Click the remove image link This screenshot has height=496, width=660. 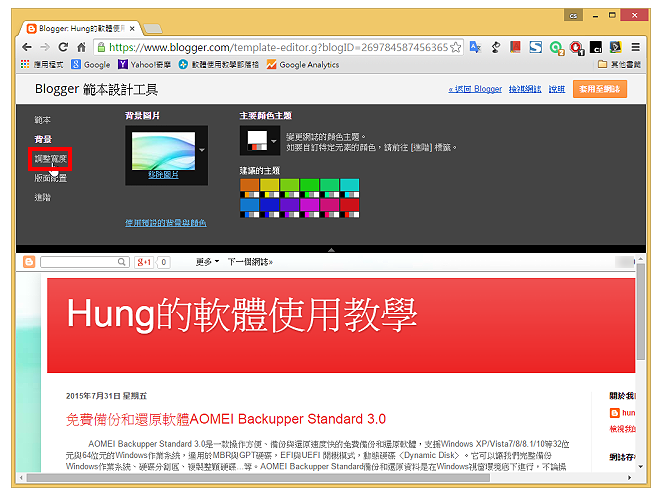(163, 175)
